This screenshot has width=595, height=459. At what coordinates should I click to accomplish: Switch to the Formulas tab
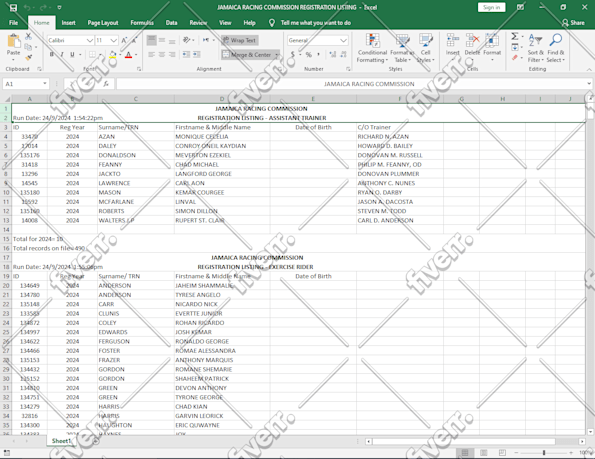point(142,23)
